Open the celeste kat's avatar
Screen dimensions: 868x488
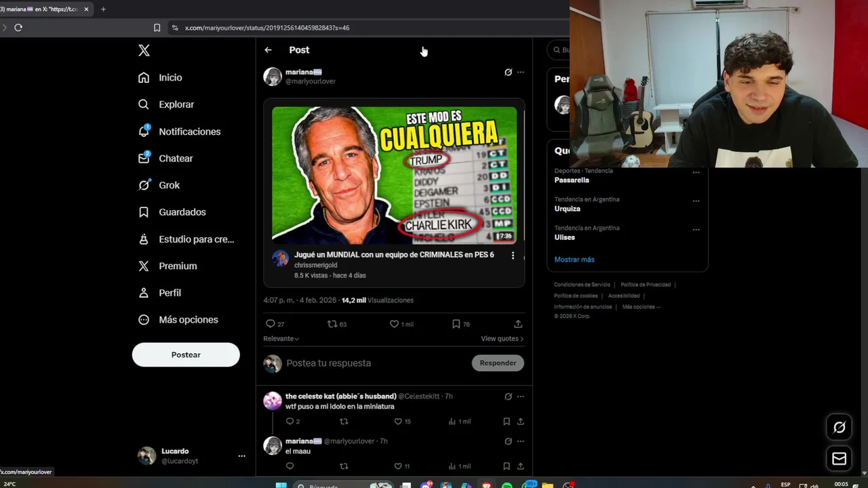pos(273,401)
